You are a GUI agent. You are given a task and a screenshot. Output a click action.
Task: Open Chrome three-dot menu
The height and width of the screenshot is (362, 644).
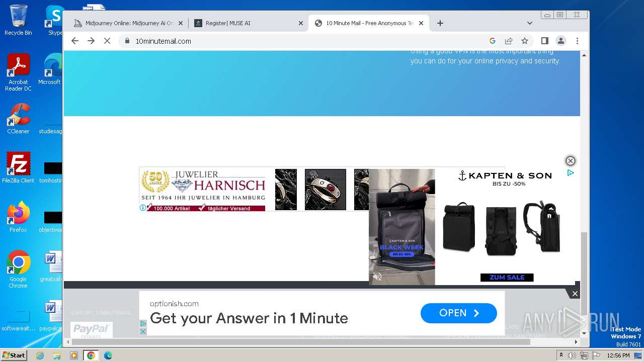(x=577, y=41)
